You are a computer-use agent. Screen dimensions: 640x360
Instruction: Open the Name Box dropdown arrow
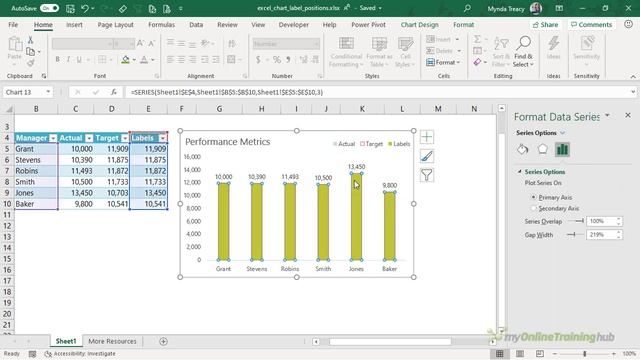click(x=48, y=92)
